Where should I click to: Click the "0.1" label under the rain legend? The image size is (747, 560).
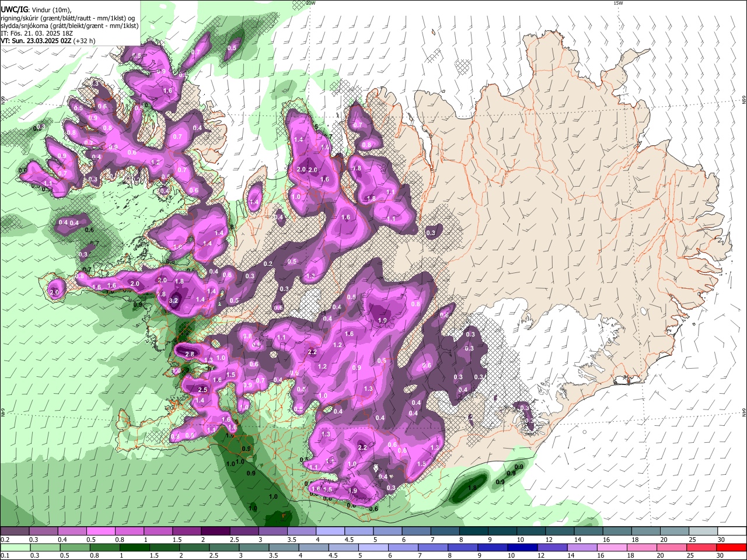[5, 555]
